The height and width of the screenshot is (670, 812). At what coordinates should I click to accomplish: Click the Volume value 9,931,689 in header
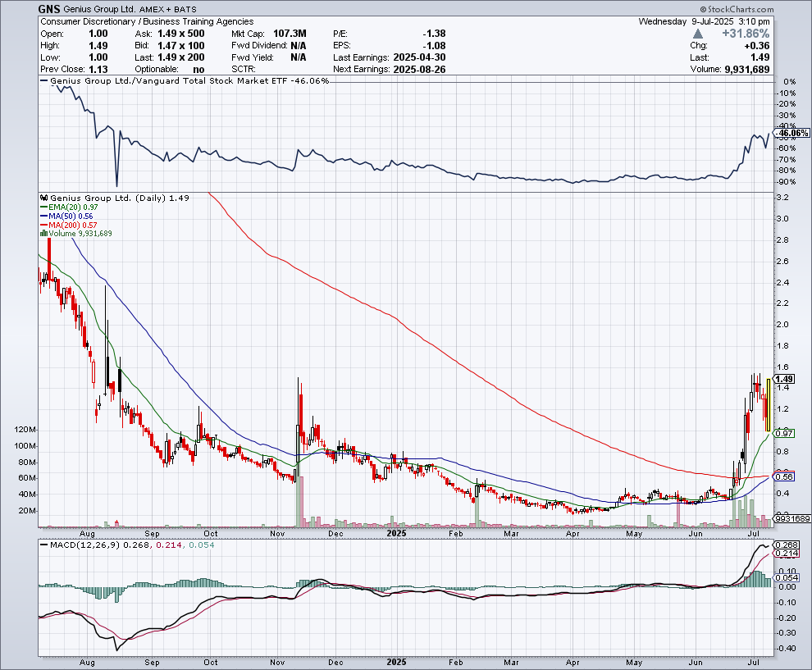[x=747, y=70]
